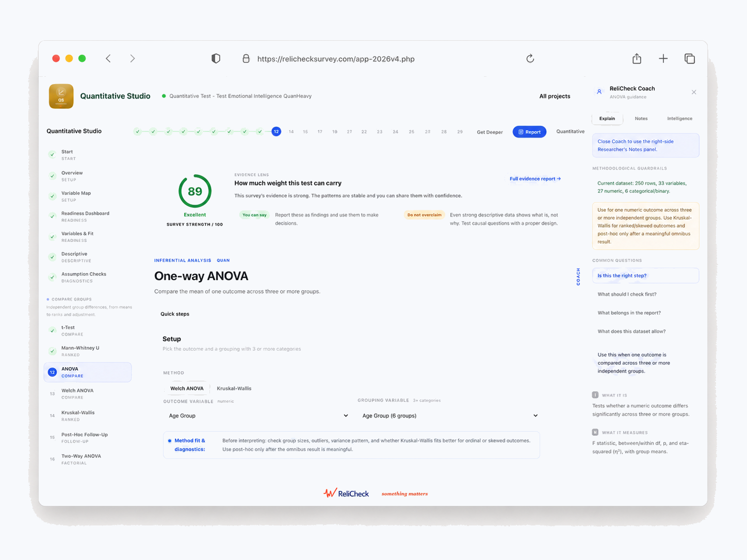This screenshot has width=747, height=560.
Task: Jump to step 29 in the progress bar
Action: tap(460, 132)
